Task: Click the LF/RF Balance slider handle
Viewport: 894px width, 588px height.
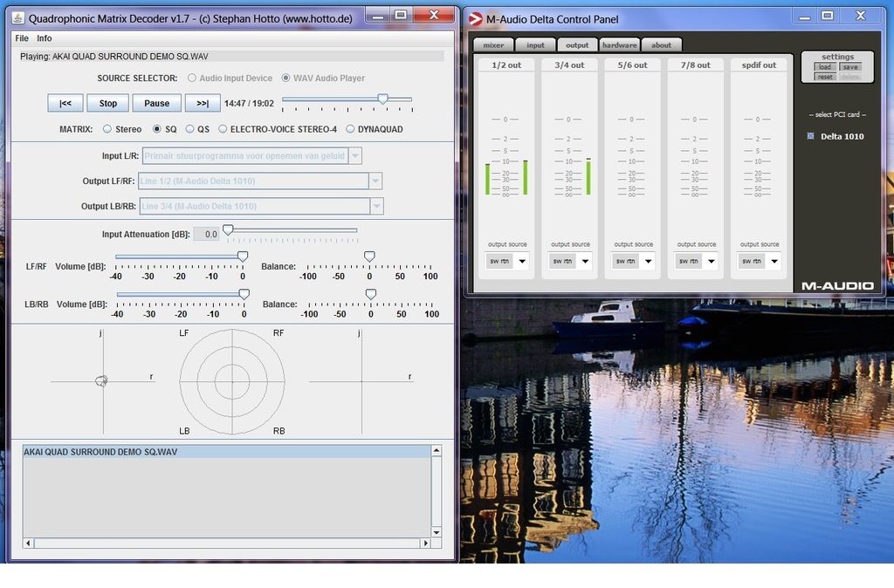Action: pos(369,256)
